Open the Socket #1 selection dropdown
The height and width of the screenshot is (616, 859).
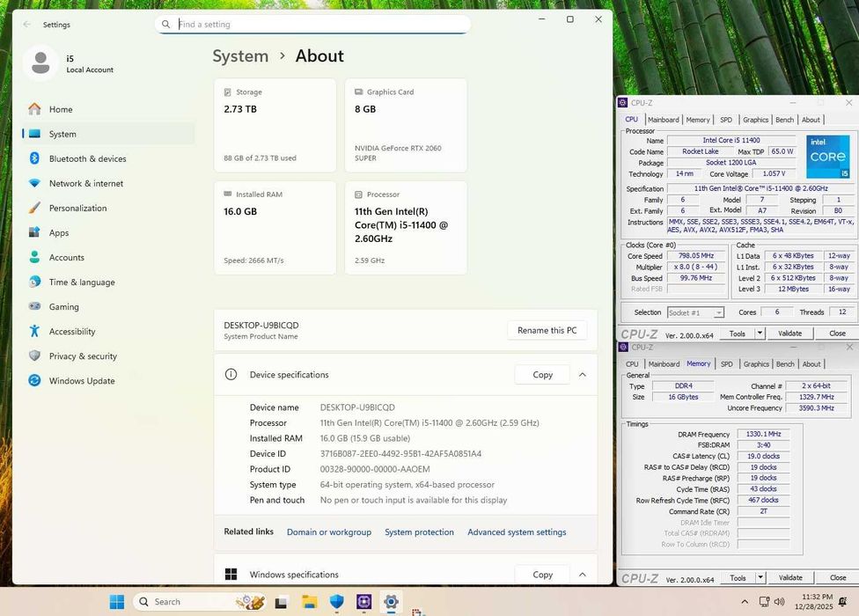point(696,312)
